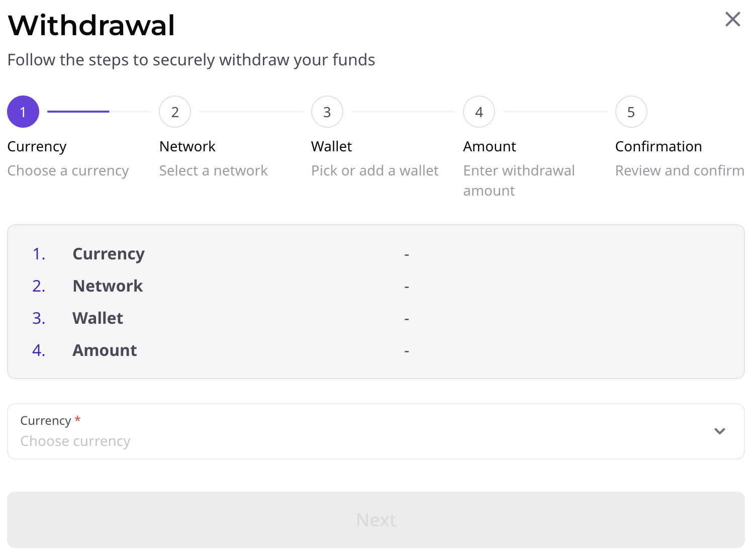Viewport: 756px width, 550px height.
Task: Expand the currency dropdown chevron
Action: (x=720, y=431)
